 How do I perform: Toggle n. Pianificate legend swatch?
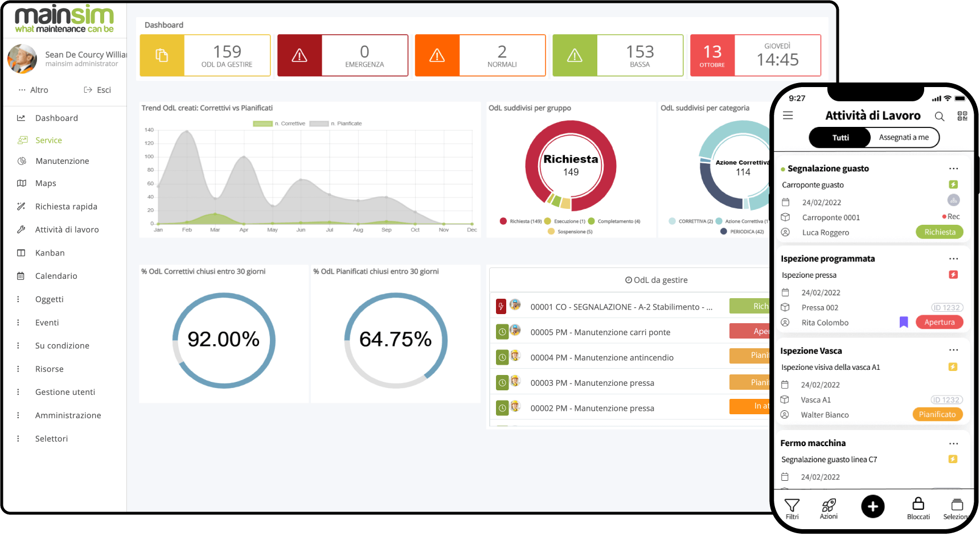tap(319, 123)
